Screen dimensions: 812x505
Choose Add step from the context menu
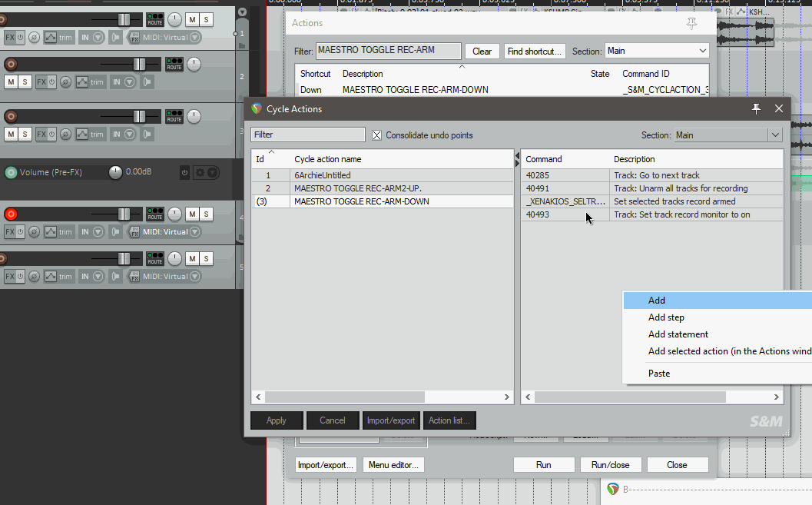click(x=718, y=317)
